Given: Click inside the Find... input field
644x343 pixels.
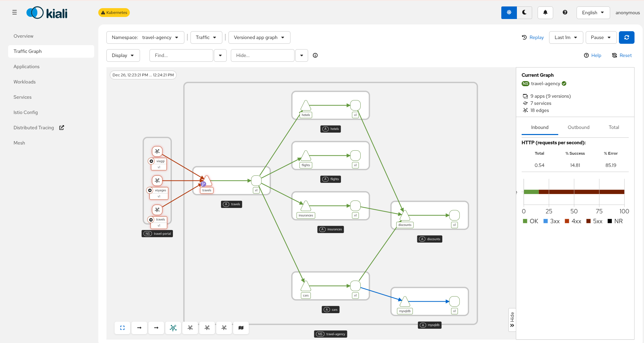Looking at the screenshot, I should (x=181, y=55).
